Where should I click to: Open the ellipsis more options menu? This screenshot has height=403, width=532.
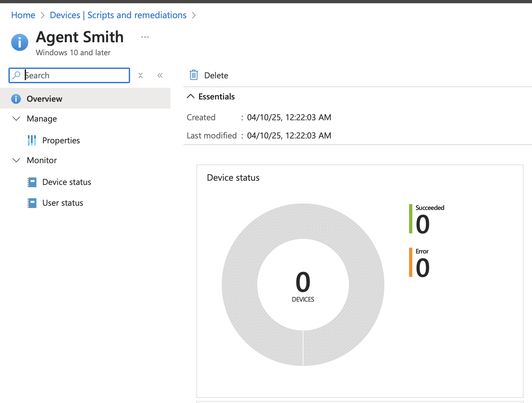[x=145, y=37]
